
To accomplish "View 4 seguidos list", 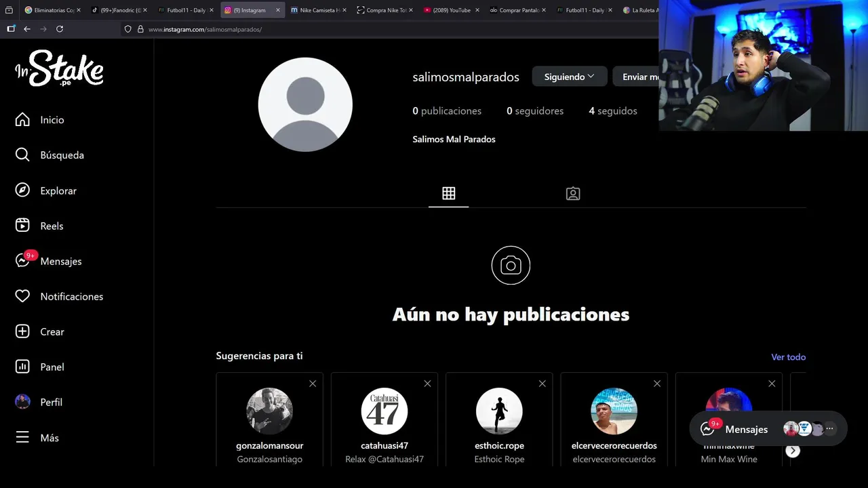I will 613,110.
